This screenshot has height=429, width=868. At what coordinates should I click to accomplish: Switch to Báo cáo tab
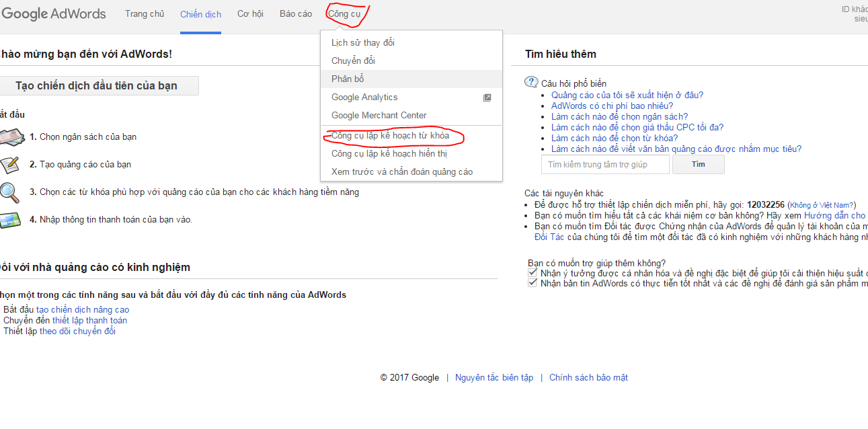pos(296,14)
